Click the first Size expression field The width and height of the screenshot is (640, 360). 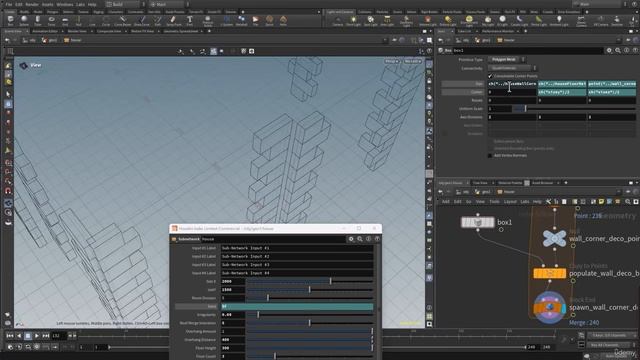pyautogui.click(x=512, y=84)
